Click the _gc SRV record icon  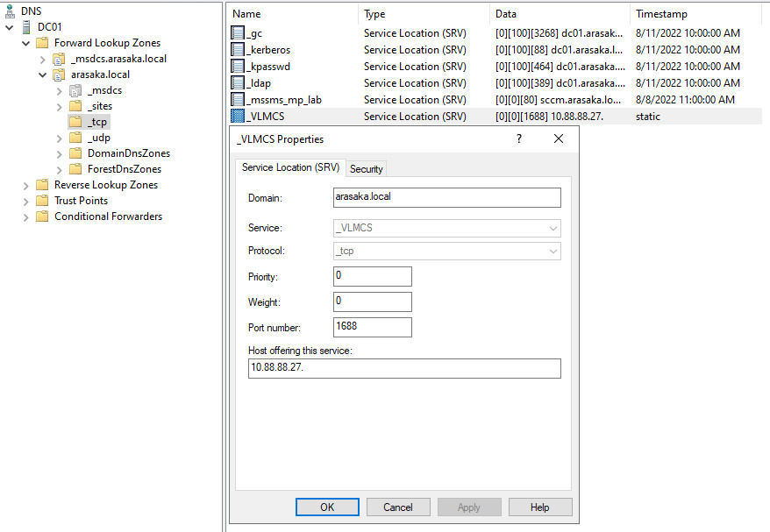point(237,33)
